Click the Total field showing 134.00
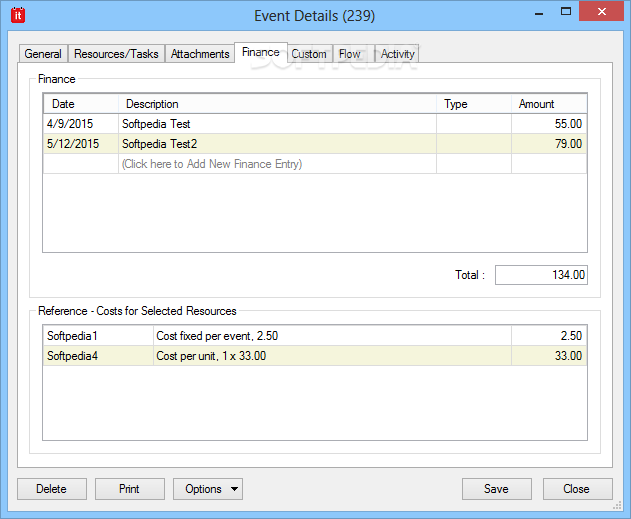This screenshot has width=631, height=519. click(x=541, y=275)
